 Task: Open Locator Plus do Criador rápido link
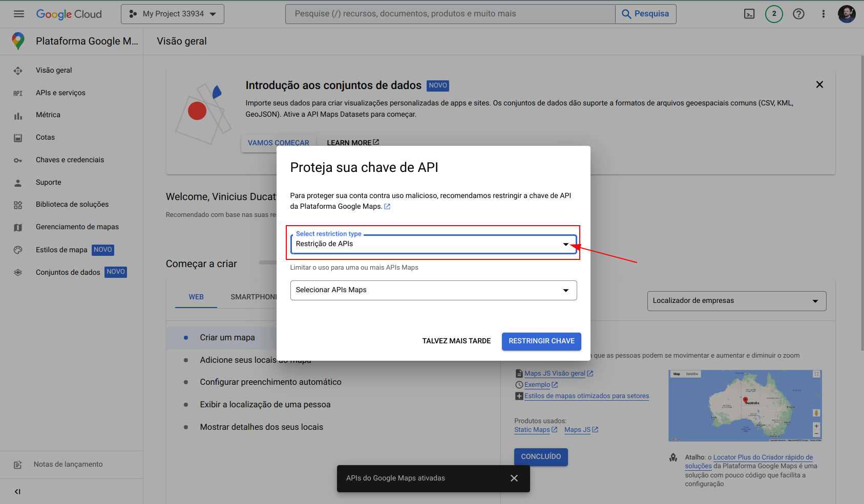click(763, 457)
